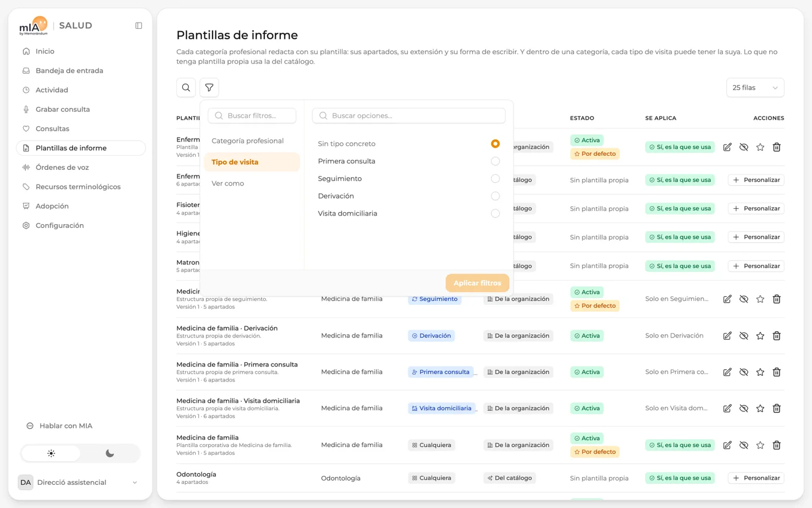Click the Aplicar filtros button

[477, 283]
